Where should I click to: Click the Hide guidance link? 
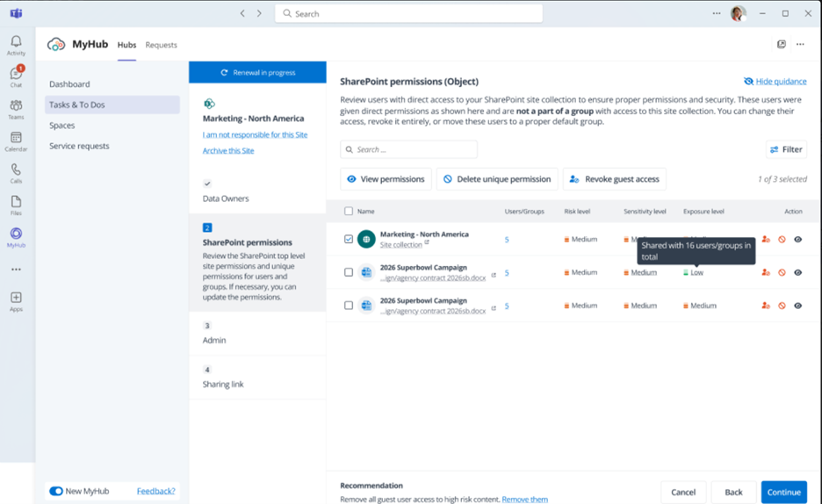point(775,82)
